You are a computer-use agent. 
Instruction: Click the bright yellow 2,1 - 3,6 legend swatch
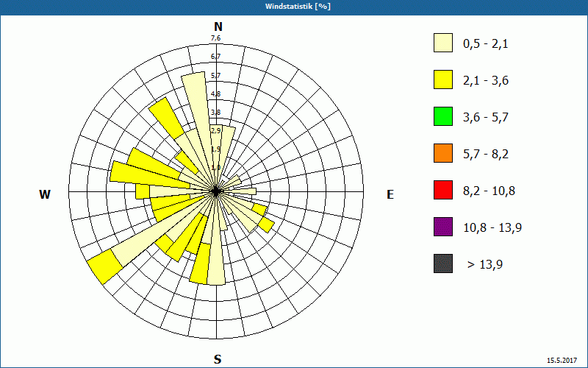coord(443,79)
